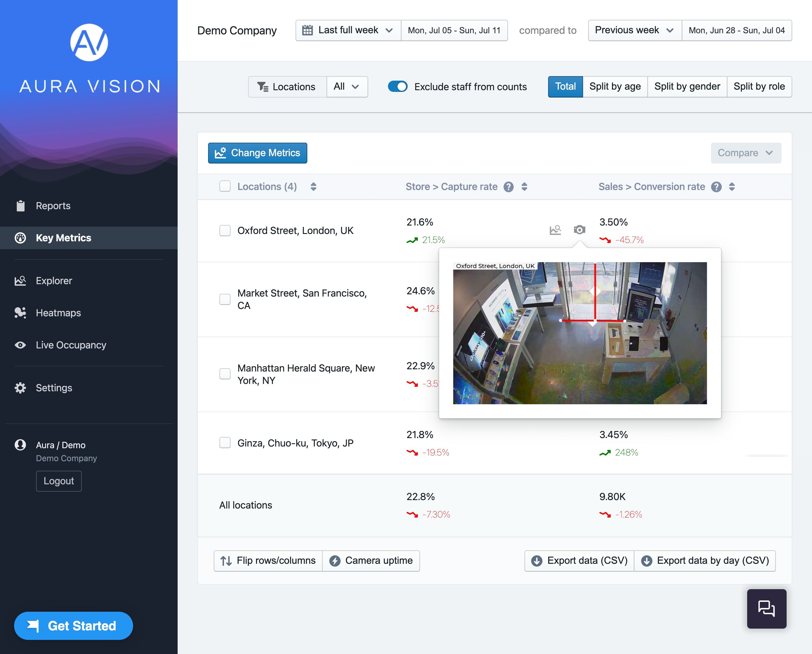The image size is (812, 654).
Task: Check the Oxford Street, London checkbox
Action: click(x=225, y=231)
